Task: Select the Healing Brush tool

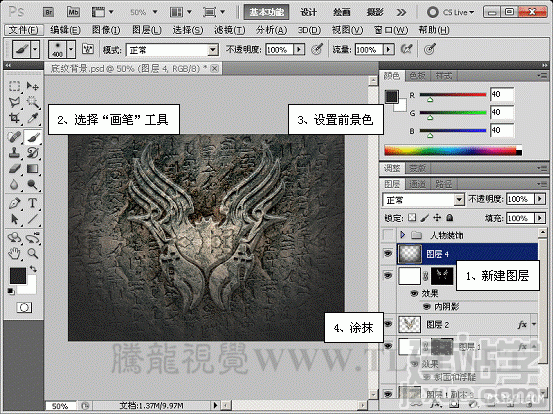Action: (14, 137)
